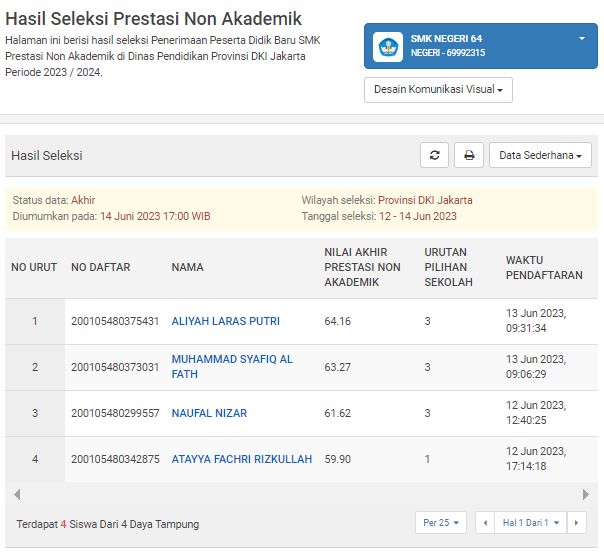
Task: Click the NILAI AKHIR PRESTASI NON AKADEMIK header
Action: point(362,267)
